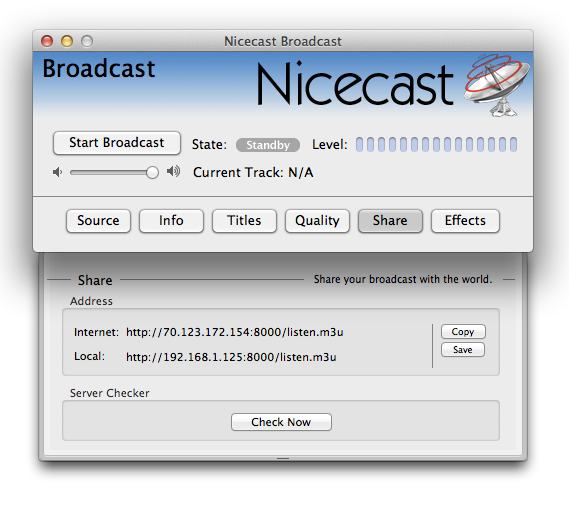Image resolution: width=569 pixels, height=507 pixels.
Task: Click the drawer resize handle at bottom
Action: click(x=283, y=459)
